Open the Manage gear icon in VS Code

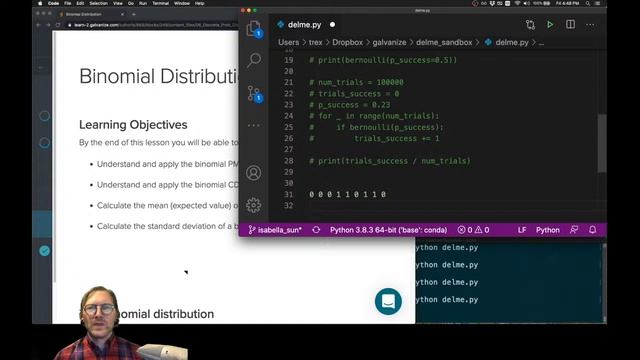[253, 205]
